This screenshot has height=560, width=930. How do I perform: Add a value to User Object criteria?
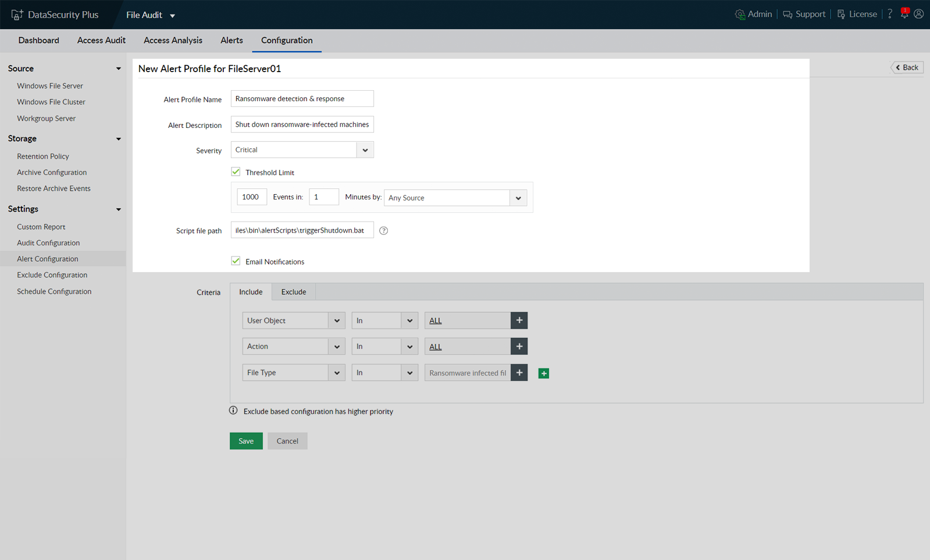point(519,320)
